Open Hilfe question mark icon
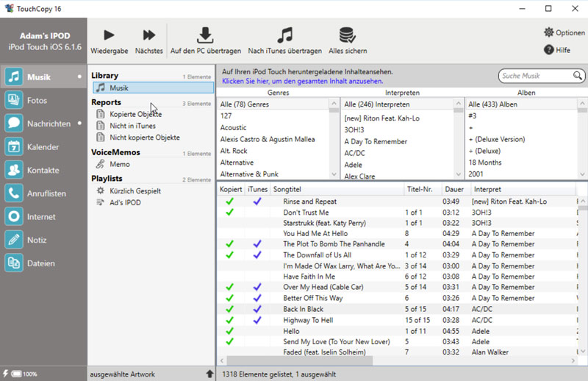The height and width of the screenshot is (381, 588). 548,49
